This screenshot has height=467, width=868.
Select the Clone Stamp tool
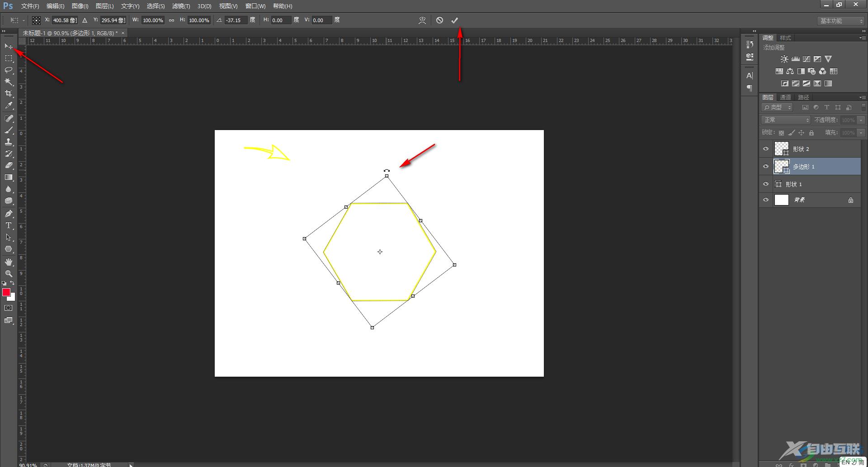9,142
